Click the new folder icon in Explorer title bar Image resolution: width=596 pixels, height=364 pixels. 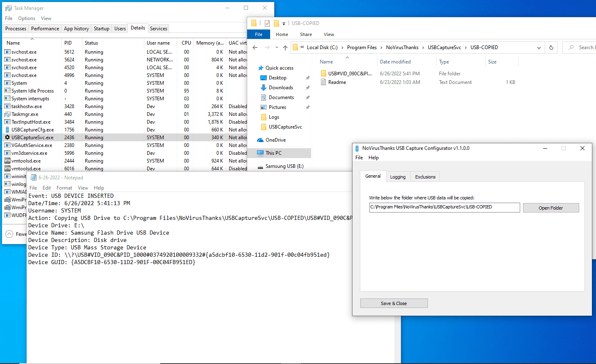click(276, 23)
